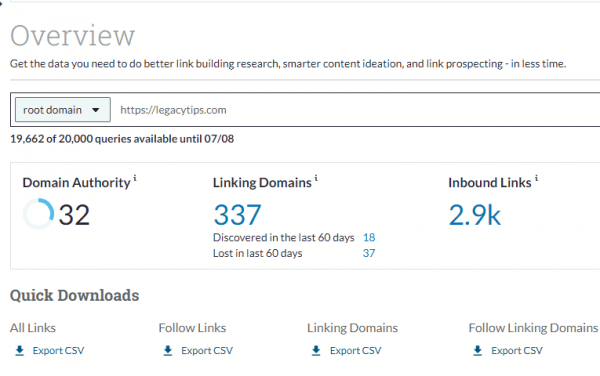Image resolution: width=600 pixels, height=376 pixels.
Task: Click the Linking Domains info icon
Action: click(316, 178)
